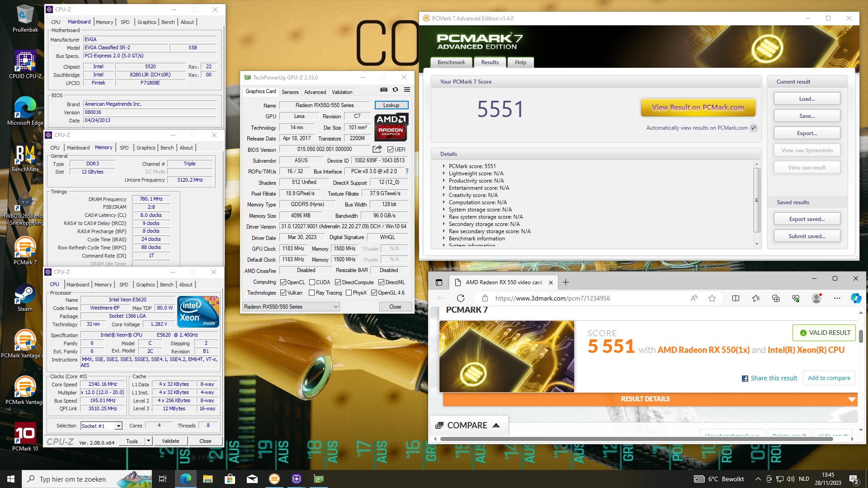
Task: Open the PCMark 10 desktop shortcut
Action: pyautogui.click(x=25, y=437)
